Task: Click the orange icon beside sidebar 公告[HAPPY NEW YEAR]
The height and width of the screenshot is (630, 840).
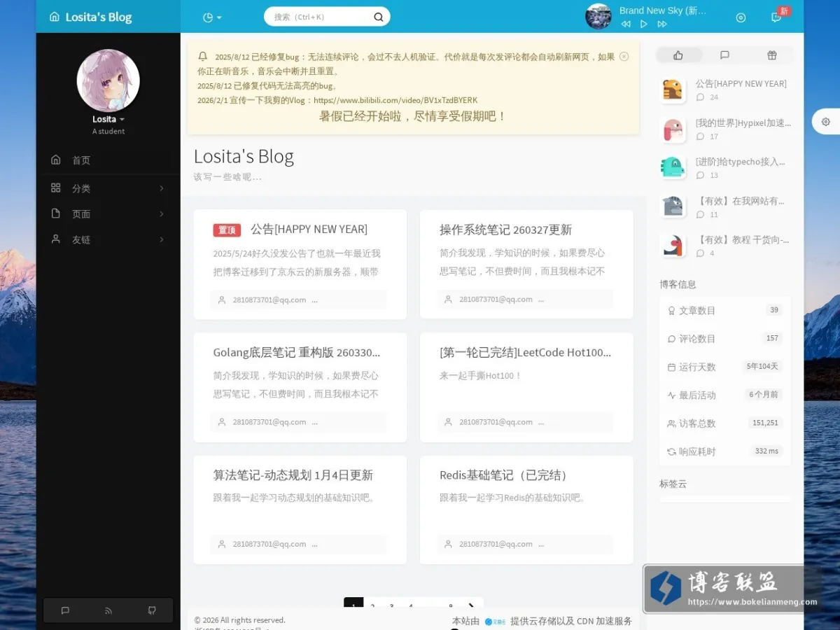Action: coord(673,90)
